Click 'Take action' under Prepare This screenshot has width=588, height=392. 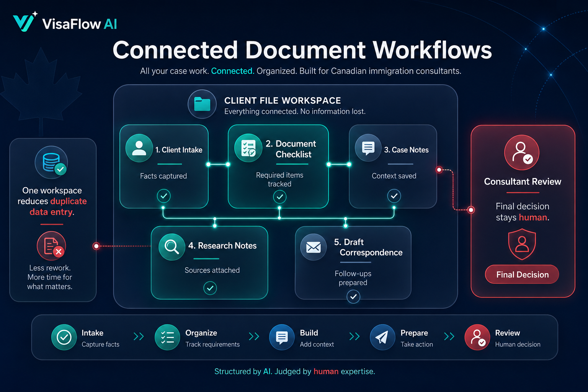(417, 345)
